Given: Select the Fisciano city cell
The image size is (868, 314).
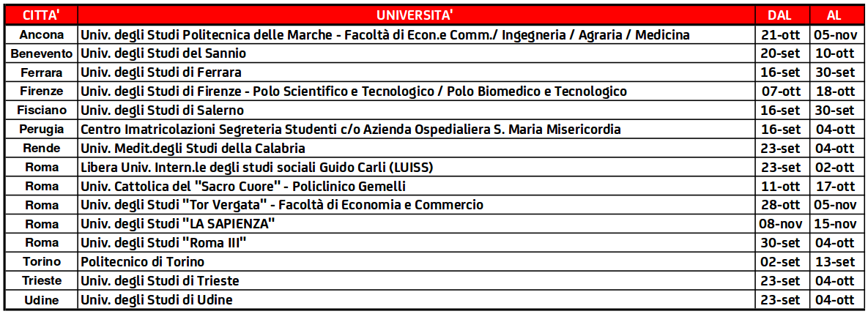Looking at the screenshot, I should click(41, 110).
